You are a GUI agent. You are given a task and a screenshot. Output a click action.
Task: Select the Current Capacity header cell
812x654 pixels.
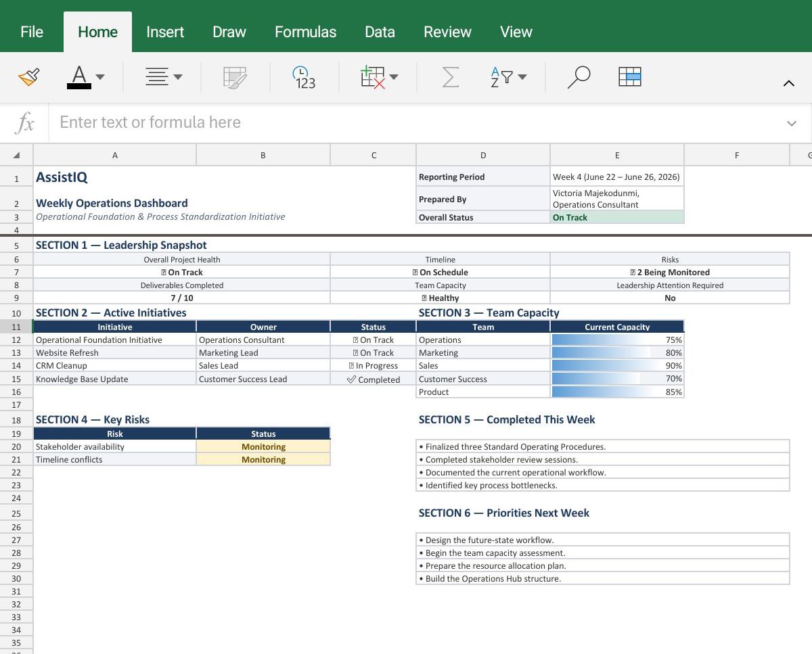(617, 327)
